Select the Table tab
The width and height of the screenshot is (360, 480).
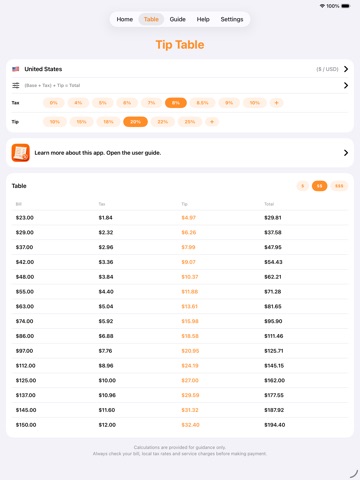(x=151, y=19)
